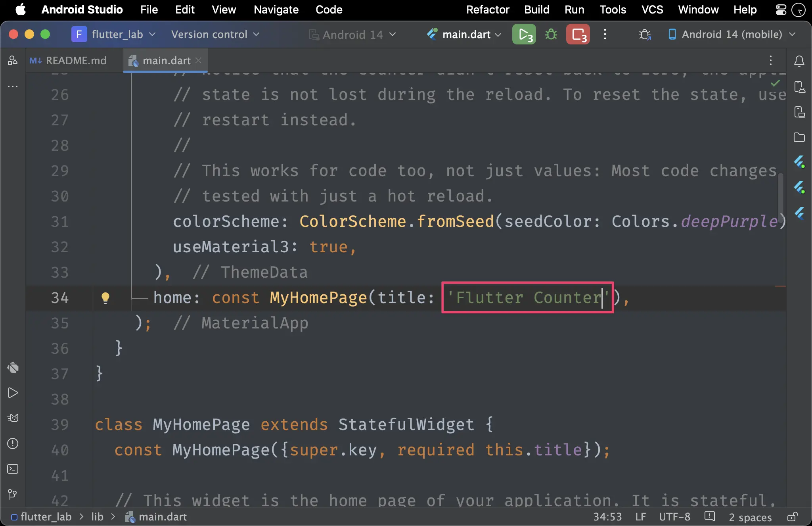Click the error stripe mark near line 34

coord(780,286)
